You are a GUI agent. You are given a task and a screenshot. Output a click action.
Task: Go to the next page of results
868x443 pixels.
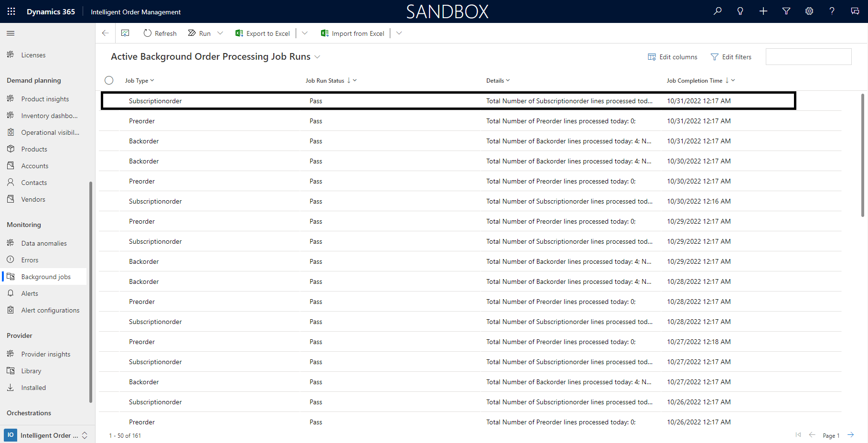pyautogui.click(x=851, y=435)
